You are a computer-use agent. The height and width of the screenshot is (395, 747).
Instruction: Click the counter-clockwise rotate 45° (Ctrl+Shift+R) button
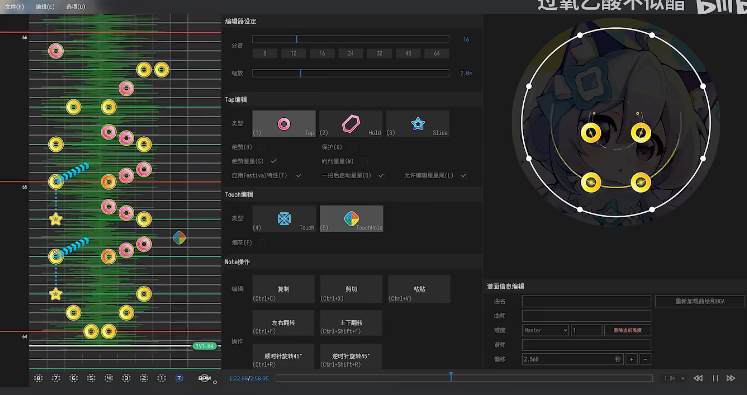pos(351,356)
